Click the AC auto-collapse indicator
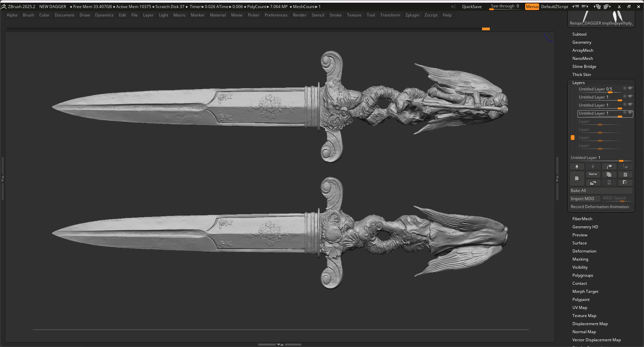Viewport: 644px width, 347px height. [x=453, y=7]
